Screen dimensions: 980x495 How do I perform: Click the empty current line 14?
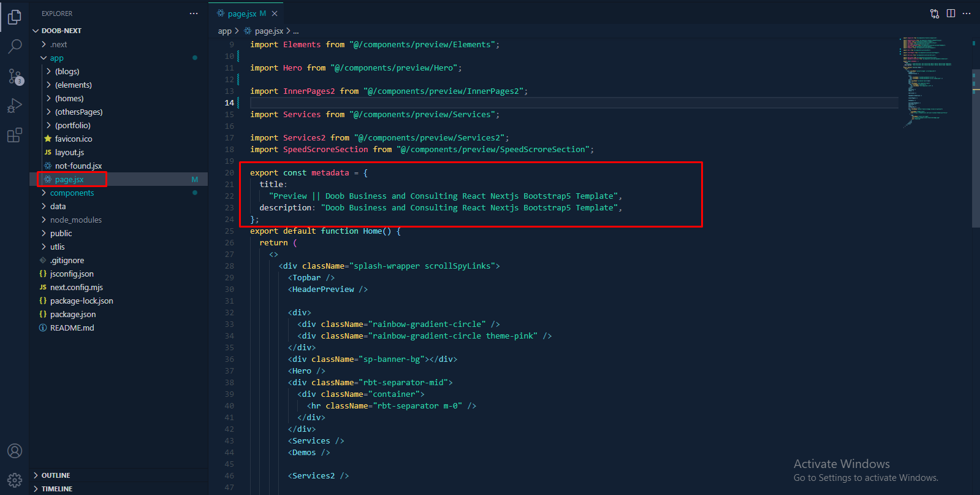coord(574,103)
